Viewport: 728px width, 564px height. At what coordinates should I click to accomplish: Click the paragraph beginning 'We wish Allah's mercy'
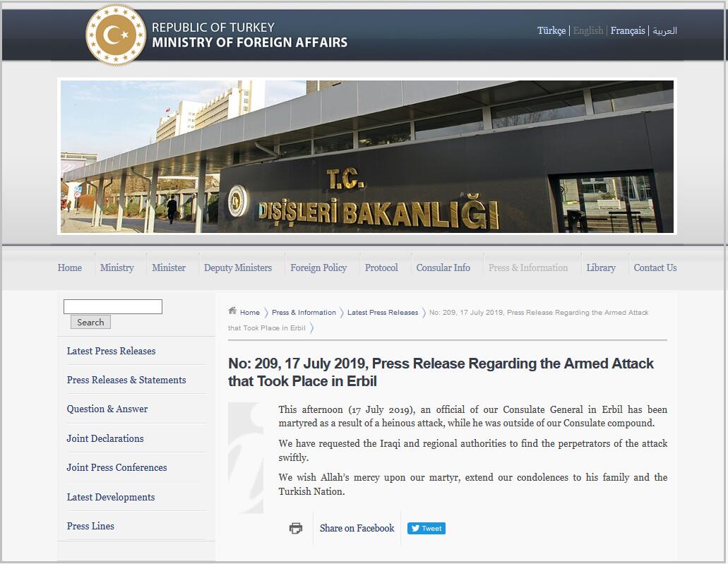tap(472, 484)
